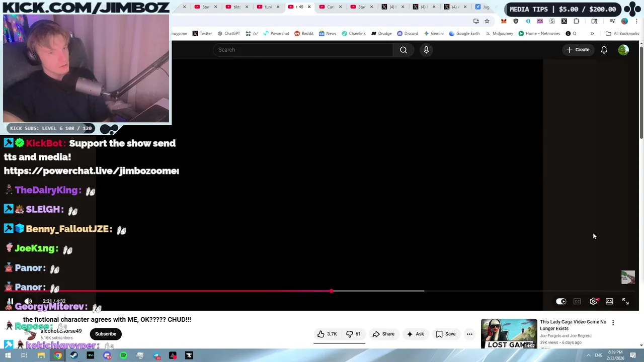Expand hidden bookmarks chevron
The image size is (644, 362).
[x=592, y=34]
